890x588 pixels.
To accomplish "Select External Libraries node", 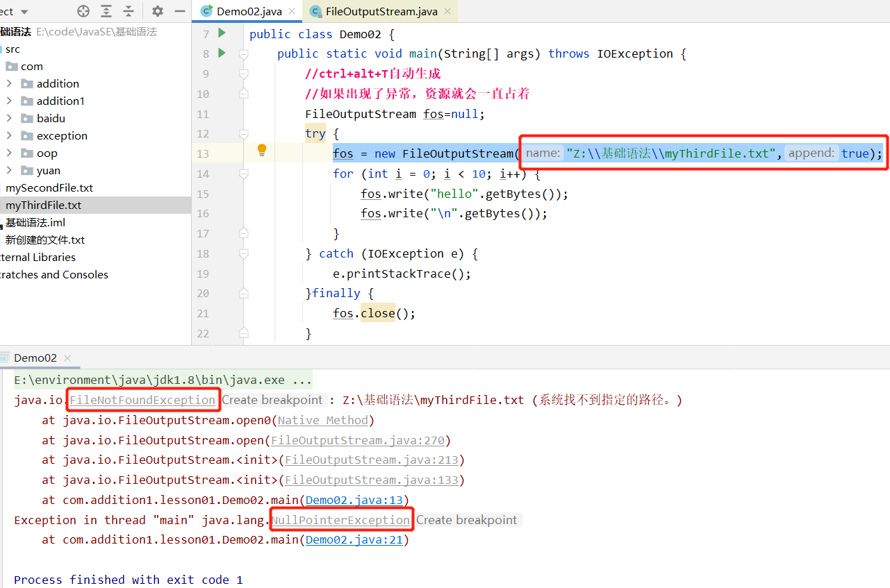I will pos(38,258).
